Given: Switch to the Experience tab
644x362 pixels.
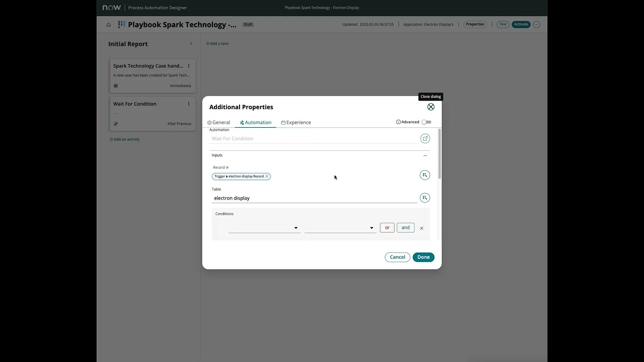Looking at the screenshot, I should click(x=296, y=122).
